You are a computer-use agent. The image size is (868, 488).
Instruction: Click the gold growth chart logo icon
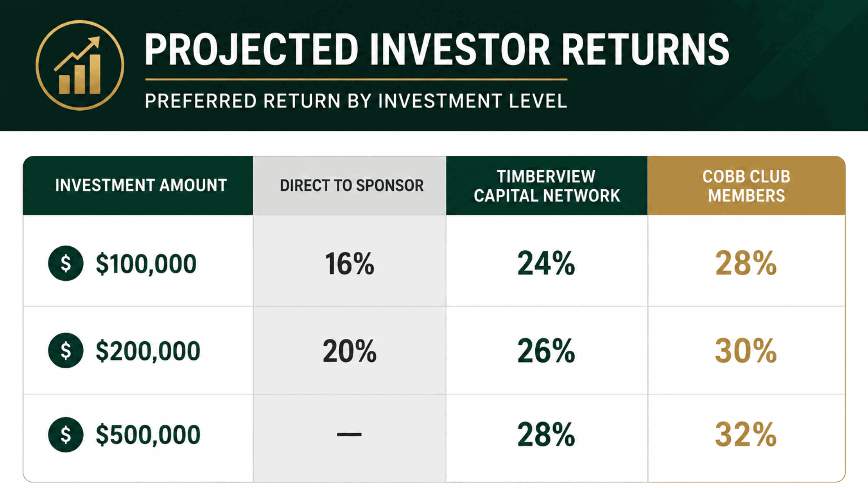tap(80, 65)
